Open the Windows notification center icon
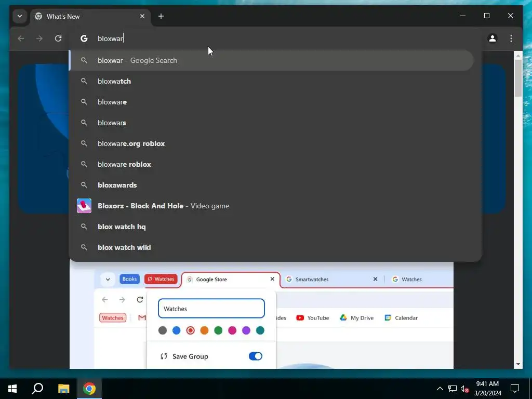This screenshot has height=399, width=532. tap(515, 389)
